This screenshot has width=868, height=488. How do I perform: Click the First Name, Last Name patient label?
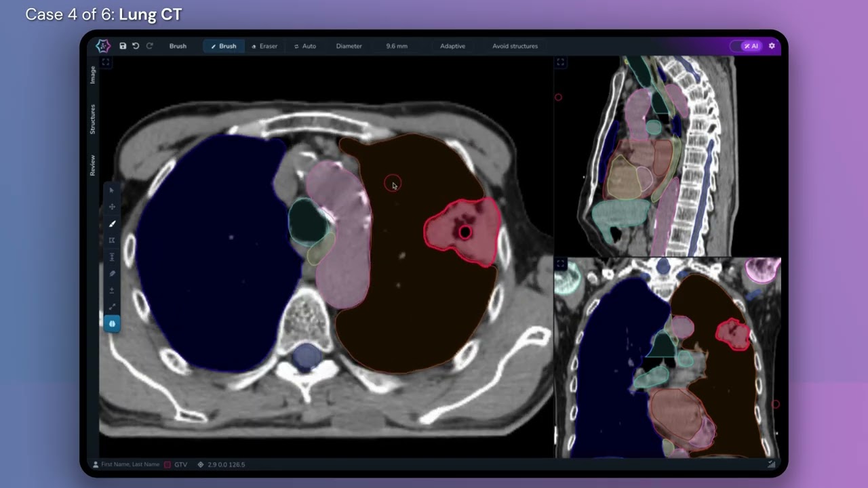[x=130, y=464]
